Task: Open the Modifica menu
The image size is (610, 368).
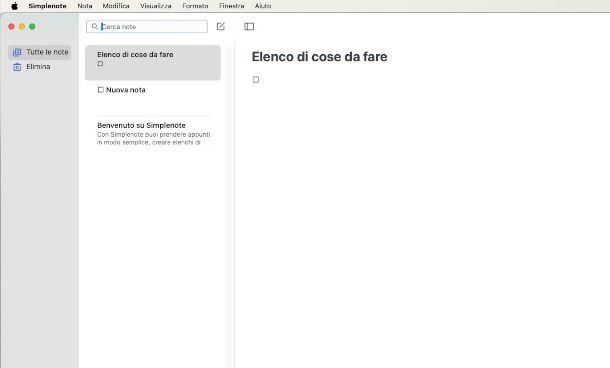Action: 116,6
